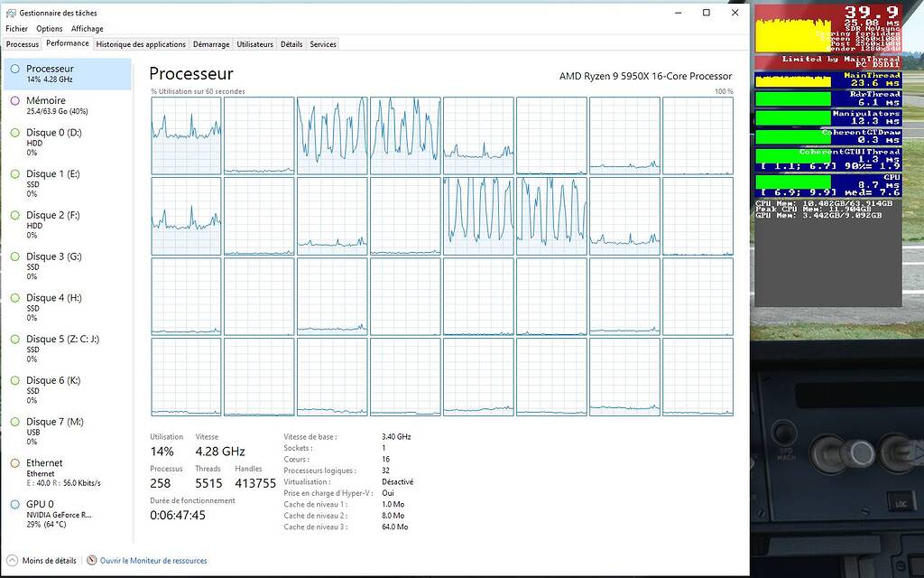Screen dimensions: 924x578
Task: Click one logical processor usage graph
Action: [185, 135]
